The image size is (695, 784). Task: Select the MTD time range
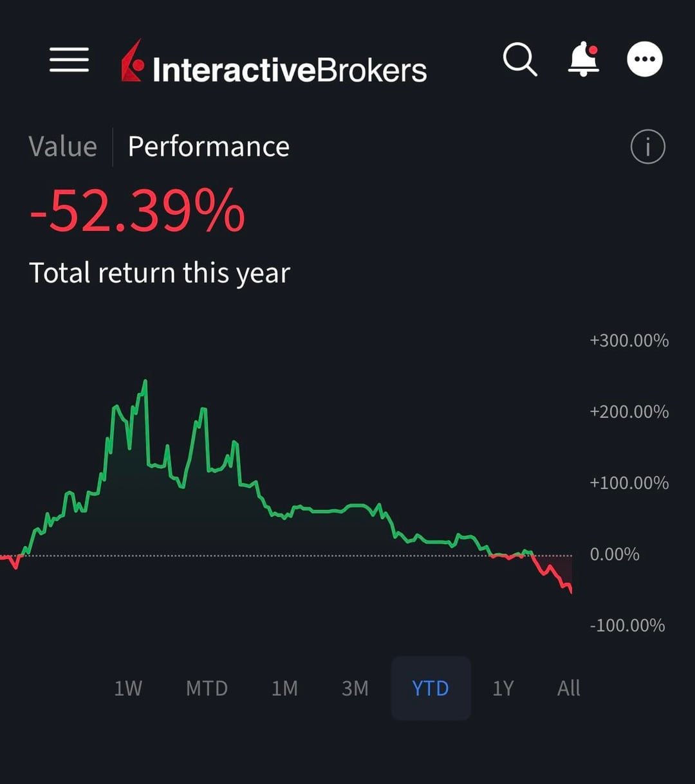(x=207, y=688)
